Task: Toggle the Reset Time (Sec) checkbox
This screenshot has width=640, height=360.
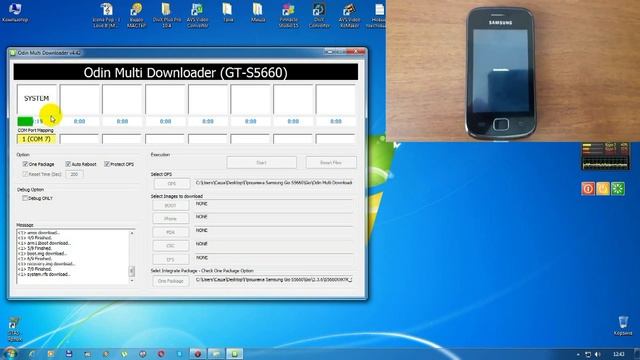Action: [x=25, y=174]
